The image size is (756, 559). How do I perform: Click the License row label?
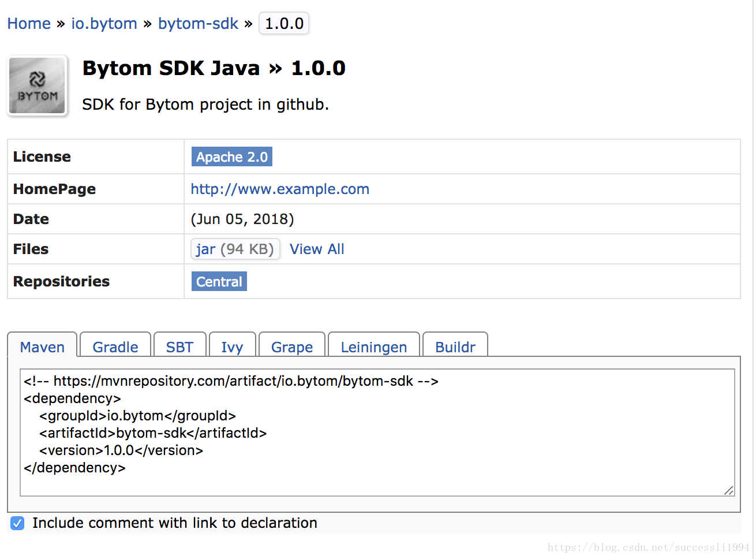click(x=42, y=156)
